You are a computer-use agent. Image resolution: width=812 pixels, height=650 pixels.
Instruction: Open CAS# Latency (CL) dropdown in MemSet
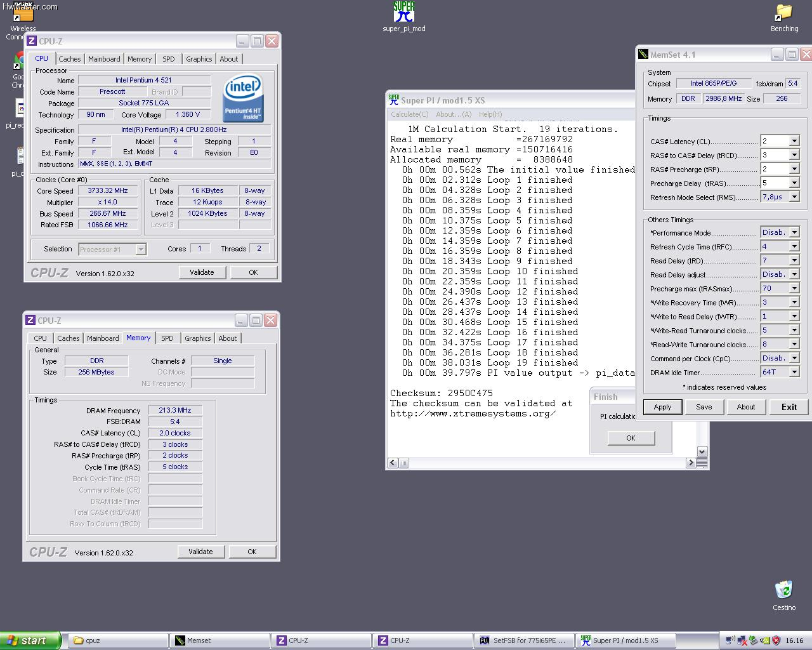[794, 141]
